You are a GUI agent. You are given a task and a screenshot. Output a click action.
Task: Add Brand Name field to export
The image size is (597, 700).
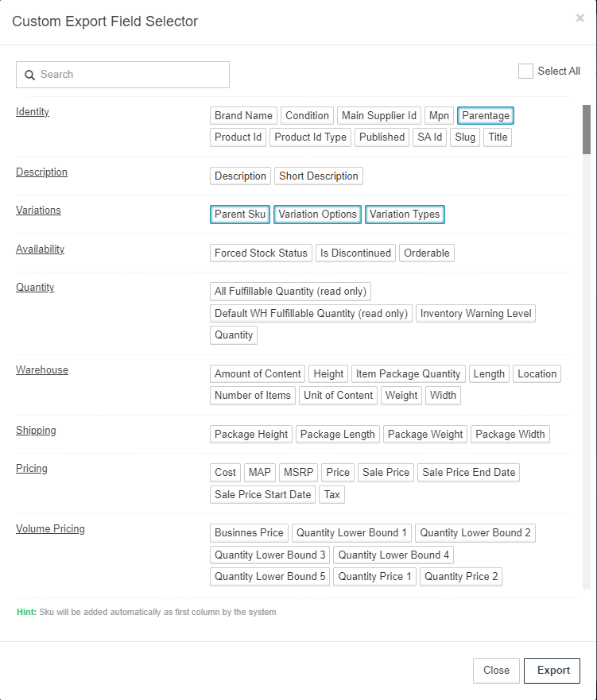pos(243,116)
